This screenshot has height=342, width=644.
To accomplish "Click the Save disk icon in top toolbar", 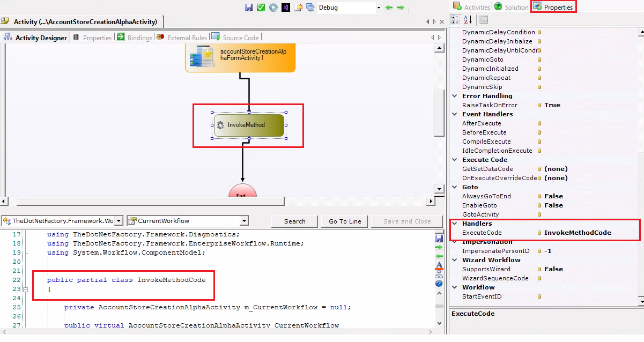I will (249, 8).
